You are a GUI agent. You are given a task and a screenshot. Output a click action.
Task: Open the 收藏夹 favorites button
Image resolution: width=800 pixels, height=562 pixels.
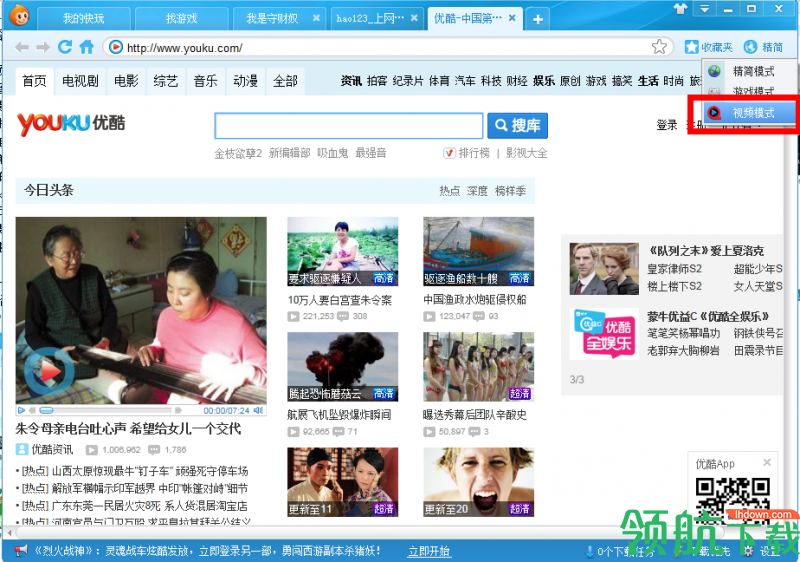point(709,47)
